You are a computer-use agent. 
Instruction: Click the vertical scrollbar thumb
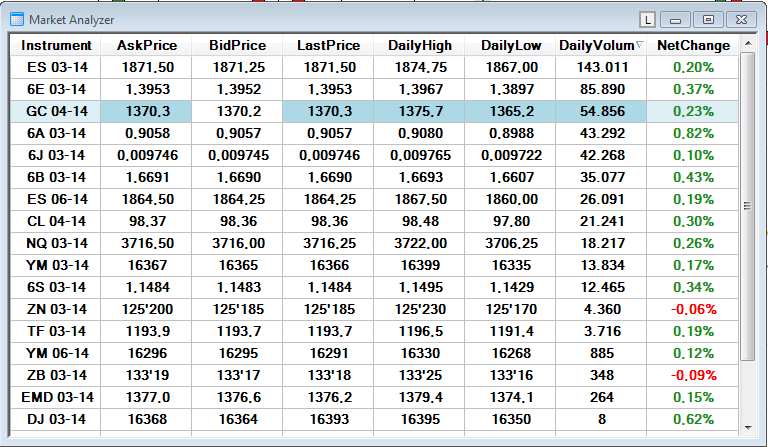click(748, 206)
